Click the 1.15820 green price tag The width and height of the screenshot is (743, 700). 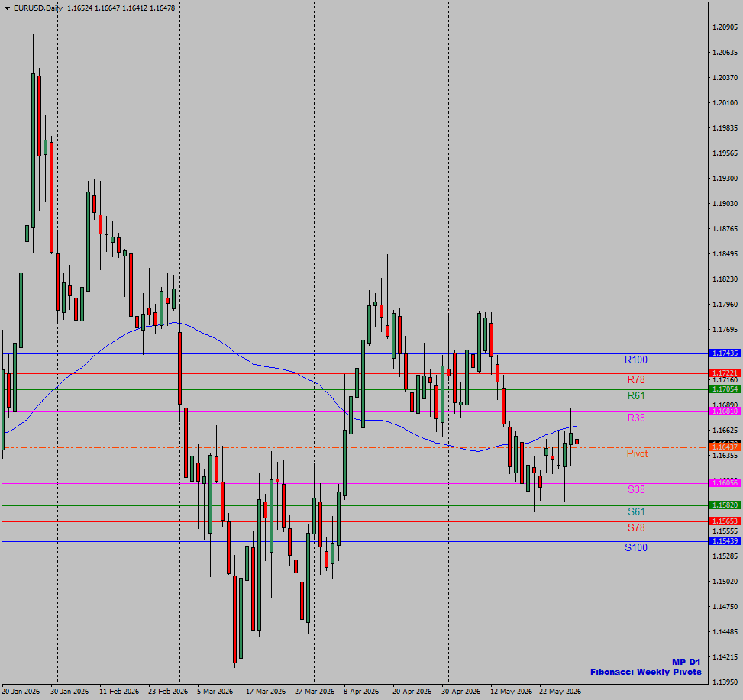725,505
